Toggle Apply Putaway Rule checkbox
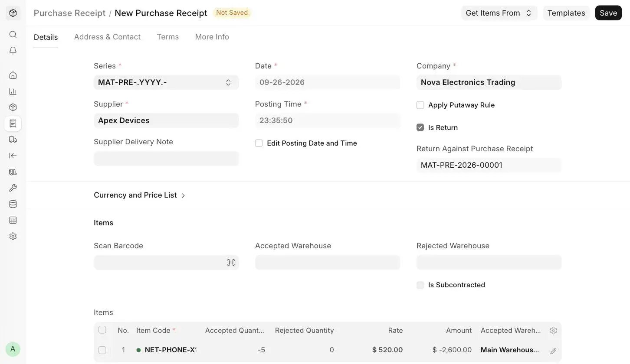The height and width of the screenshot is (364, 630). click(420, 105)
